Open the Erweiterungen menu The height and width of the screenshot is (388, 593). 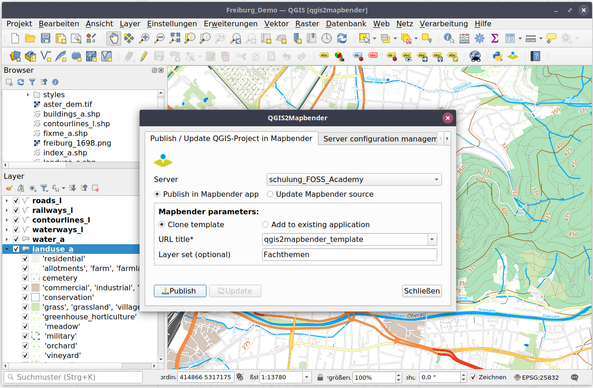[x=230, y=24]
